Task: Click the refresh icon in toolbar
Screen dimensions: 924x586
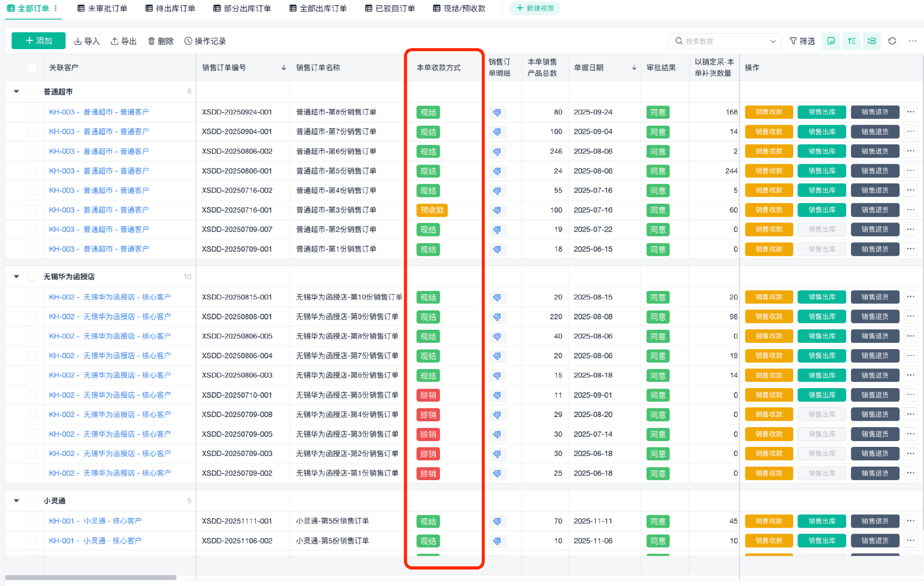Action: (x=892, y=41)
